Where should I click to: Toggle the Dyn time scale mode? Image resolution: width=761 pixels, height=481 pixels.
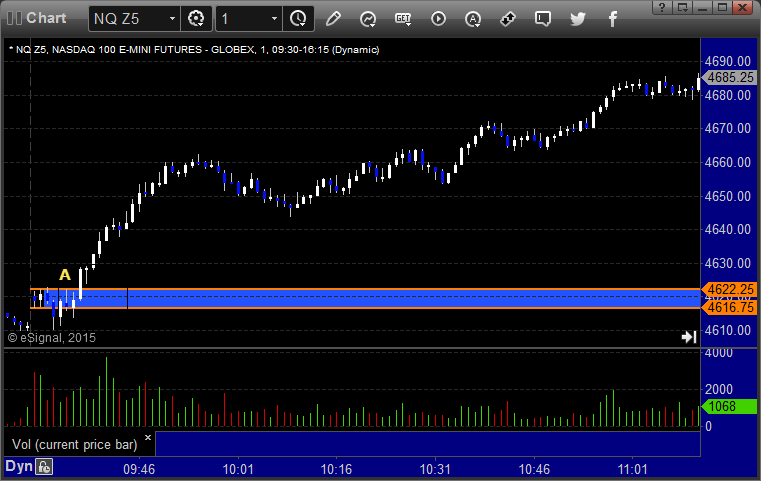pyautogui.click(x=18, y=466)
